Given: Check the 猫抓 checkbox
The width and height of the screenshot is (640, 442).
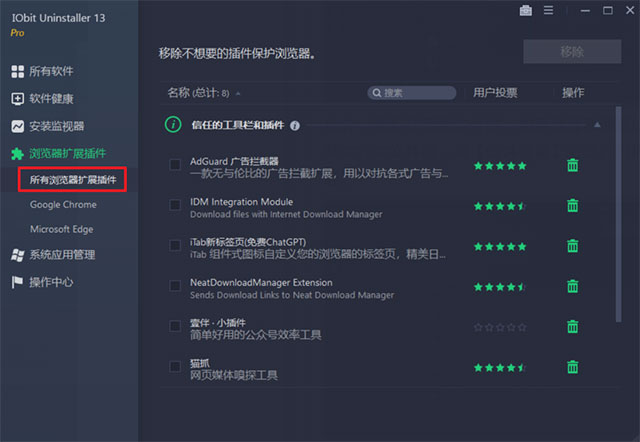Looking at the screenshot, I should 175,366.
